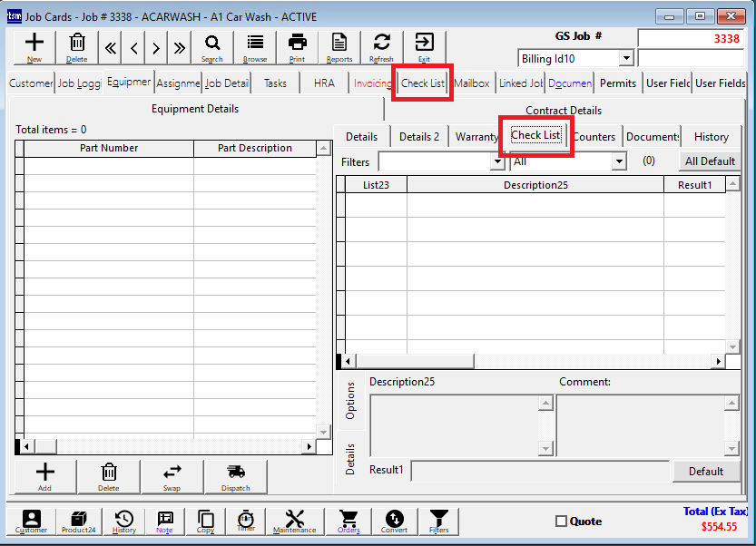This screenshot has height=546, width=756.
Task: Click the Delete trash icon in top toolbar
Action: pyautogui.click(x=78, y=46)
